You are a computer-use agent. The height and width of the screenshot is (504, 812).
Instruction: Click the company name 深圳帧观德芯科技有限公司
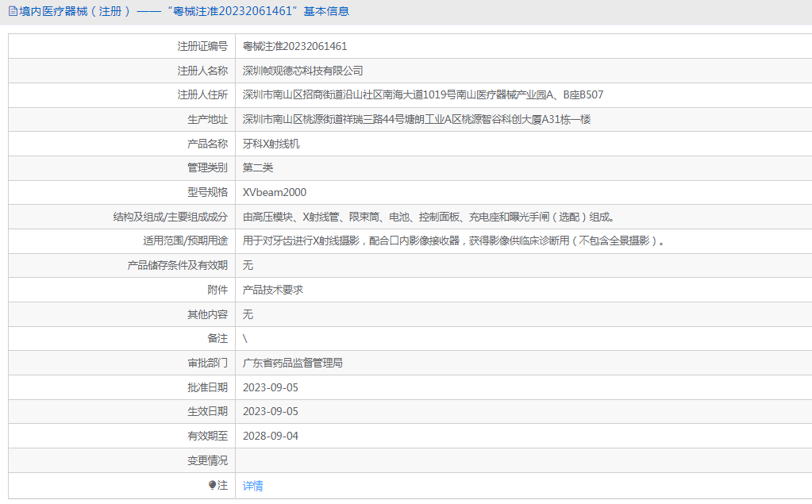pyautogui.click(x=303, y=71)
